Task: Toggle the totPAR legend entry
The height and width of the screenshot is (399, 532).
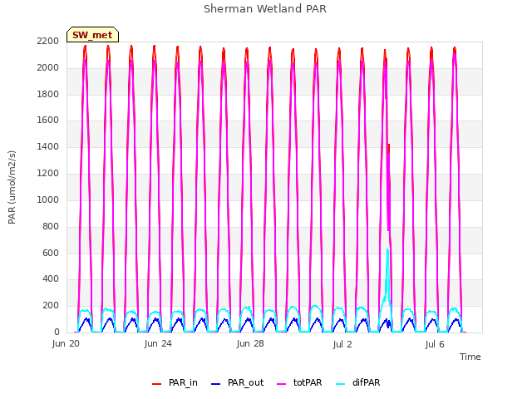Action: (299, 382)
